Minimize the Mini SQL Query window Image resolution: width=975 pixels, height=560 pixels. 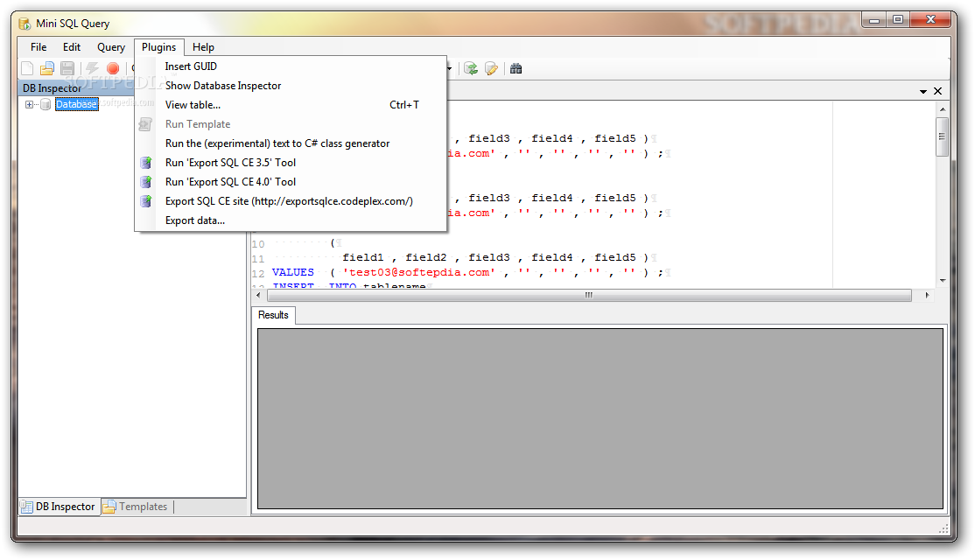click(874, 20)
